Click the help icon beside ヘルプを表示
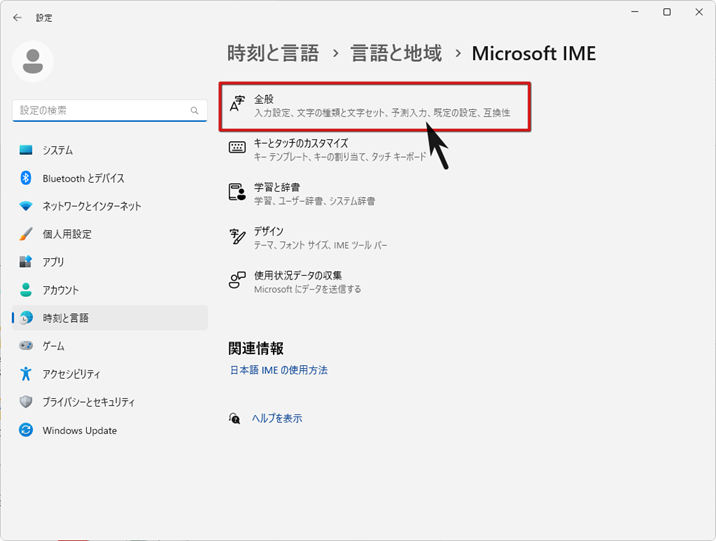716x541 pixels. [234, 418]
